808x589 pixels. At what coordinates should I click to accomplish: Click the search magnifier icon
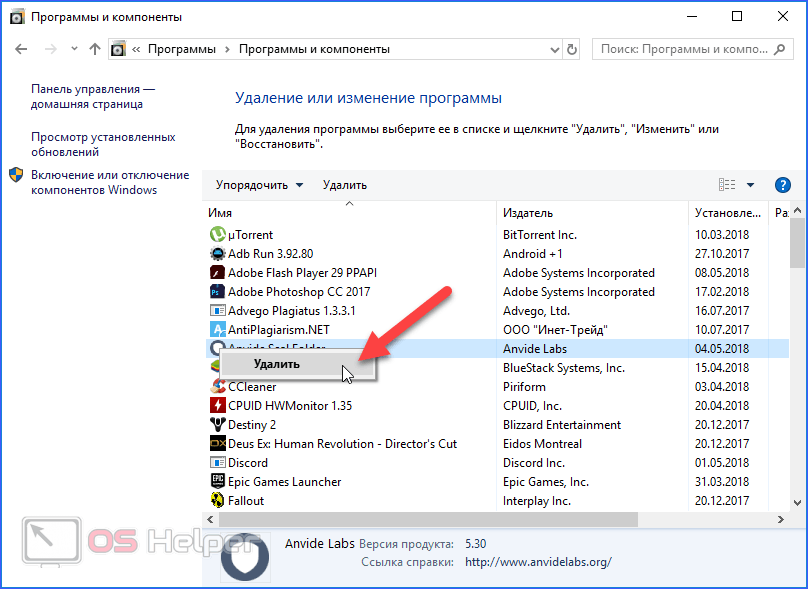coord(780,49)
